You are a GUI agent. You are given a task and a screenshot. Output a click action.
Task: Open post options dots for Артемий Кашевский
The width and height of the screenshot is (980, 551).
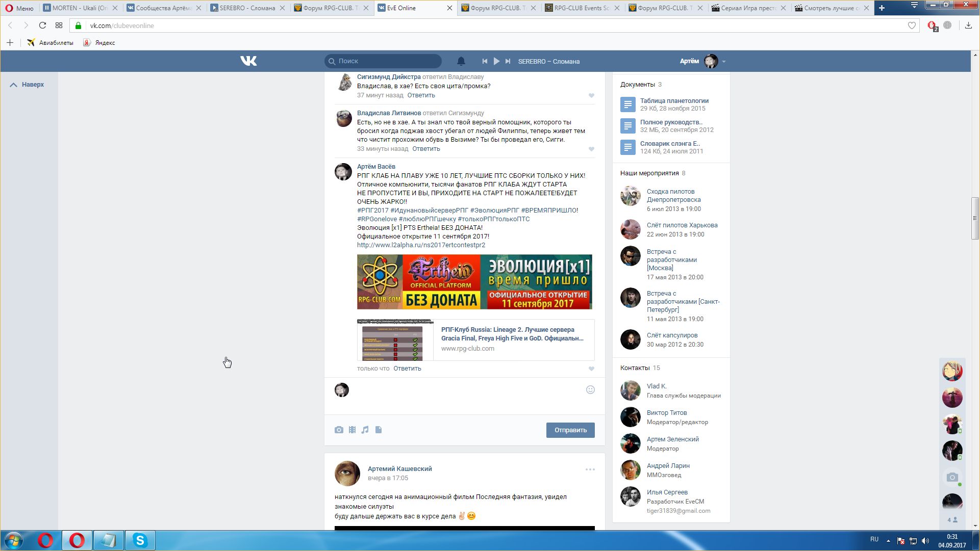pos(590,469)
